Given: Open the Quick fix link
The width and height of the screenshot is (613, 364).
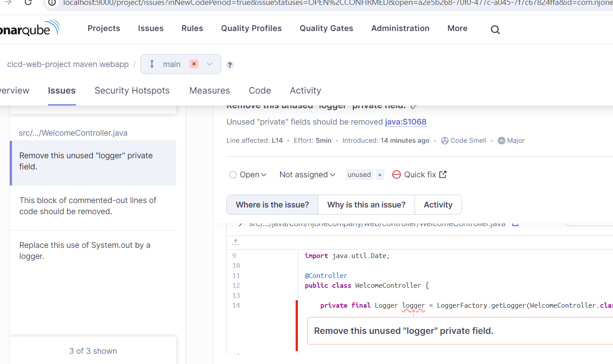Looking at the screenshot, I should pyautogui.click(x=419, y=175).
